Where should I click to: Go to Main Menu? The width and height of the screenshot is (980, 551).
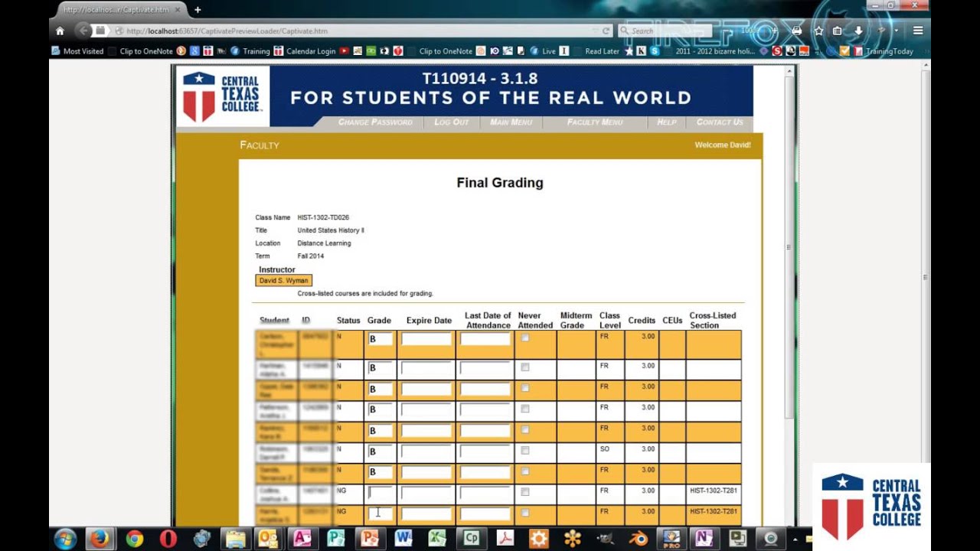[x=511, y=122]
